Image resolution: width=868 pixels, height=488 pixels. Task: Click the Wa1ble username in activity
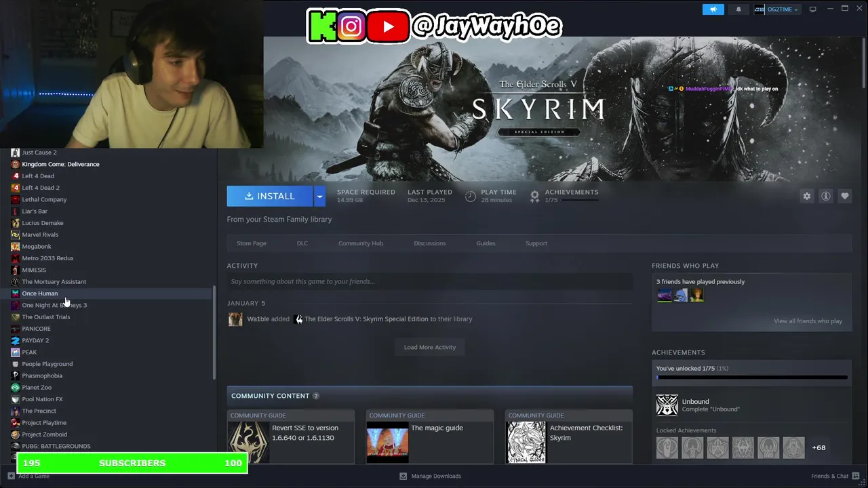(x=258, y=319)
